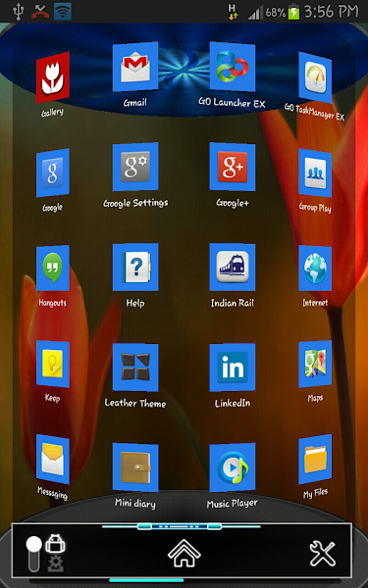The image size is (368, 588).
Task: Launch the Google+ app
Action: 232,167
